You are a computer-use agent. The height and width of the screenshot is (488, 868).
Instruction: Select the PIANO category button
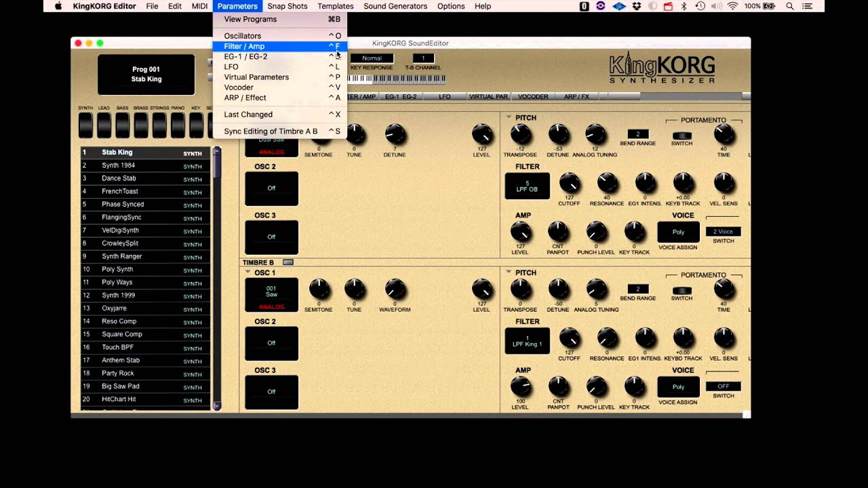178,125
